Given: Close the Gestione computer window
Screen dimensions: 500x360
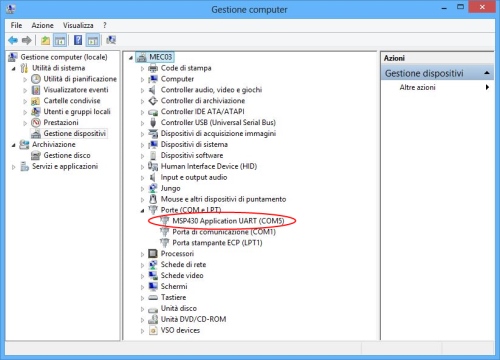Looking at the screenshot, I should (482, 7).
